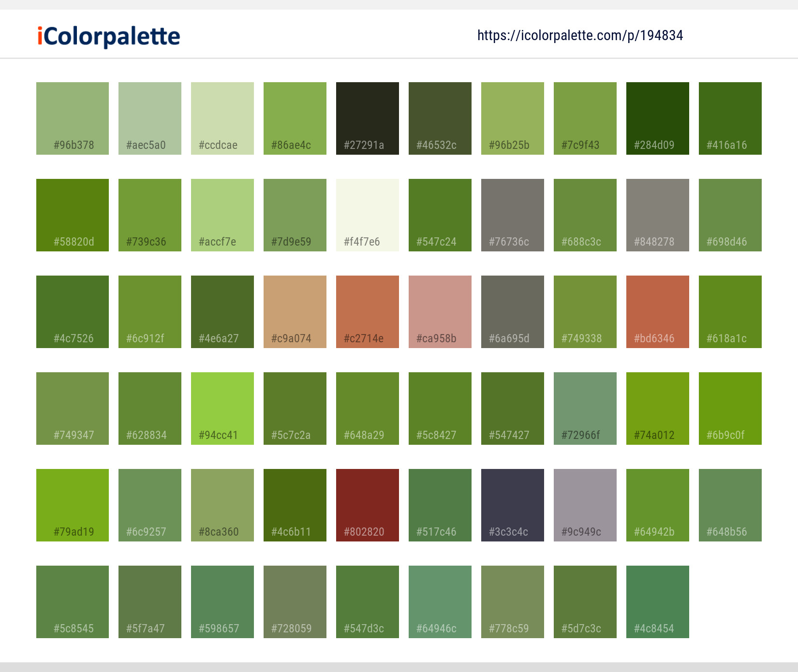Pick the #5f7a47 swatch
This screenshot has width=798, height=672.
150,602
